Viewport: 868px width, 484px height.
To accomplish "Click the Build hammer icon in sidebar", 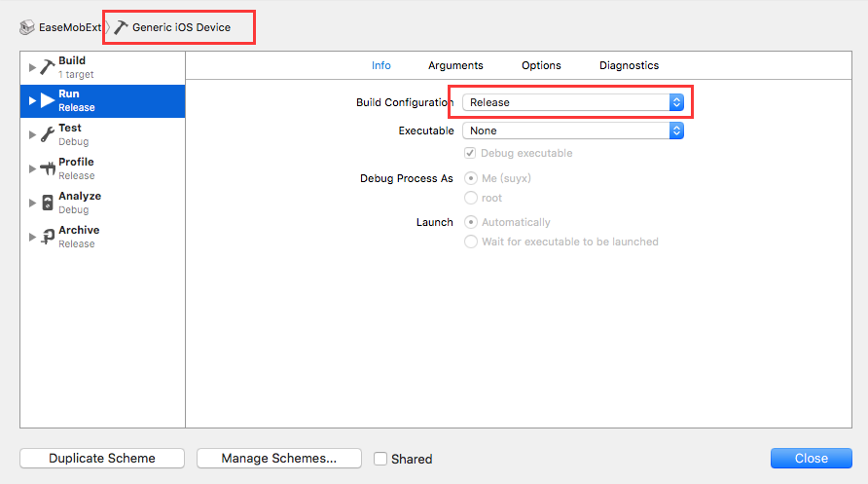I will pos(48,67).
